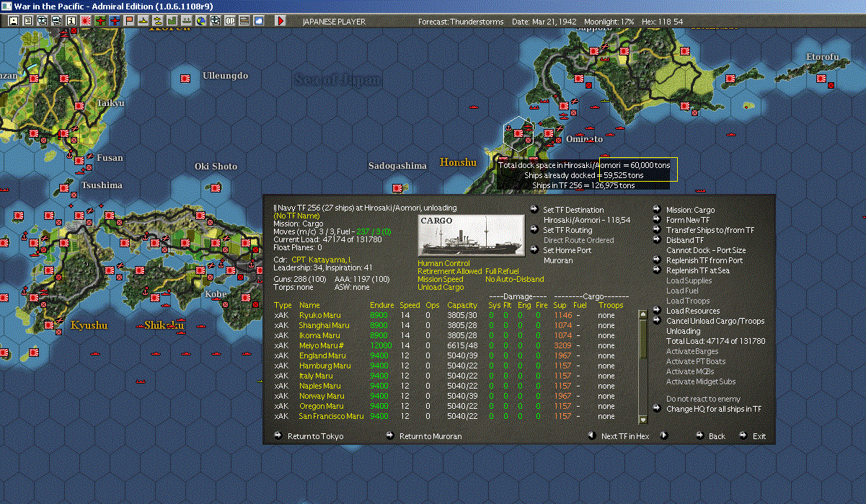
Task: Click the OP toolbar button
Action: pyautogui.click(x=230, y=21)
